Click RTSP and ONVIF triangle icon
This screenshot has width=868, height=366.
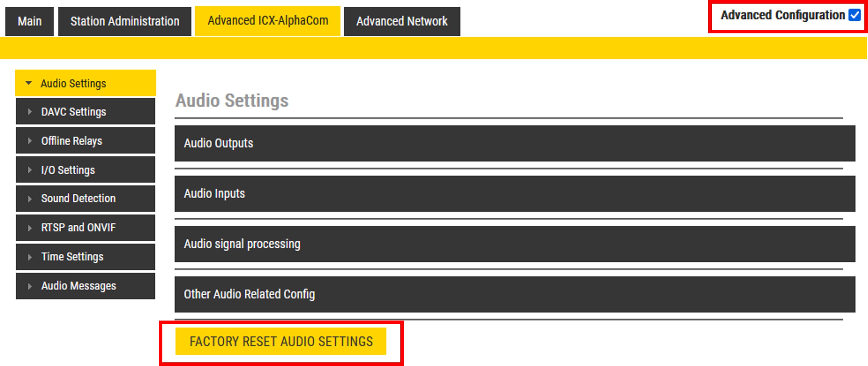(30, 228)
